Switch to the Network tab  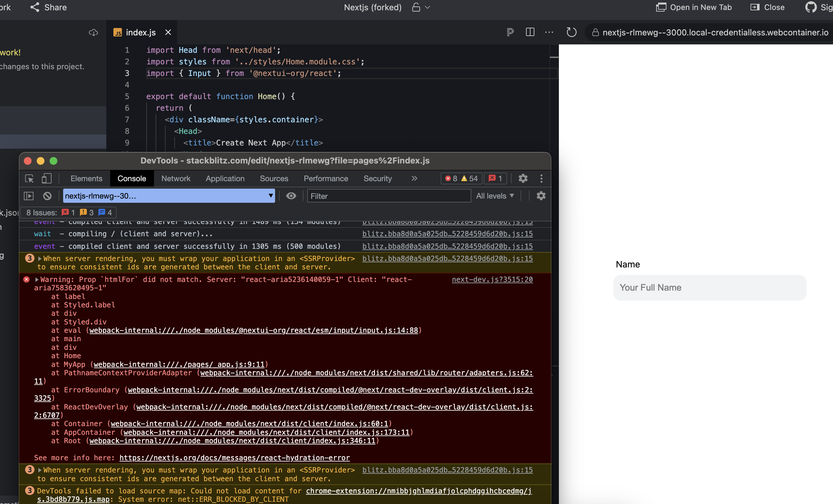[x=176, y=178]
